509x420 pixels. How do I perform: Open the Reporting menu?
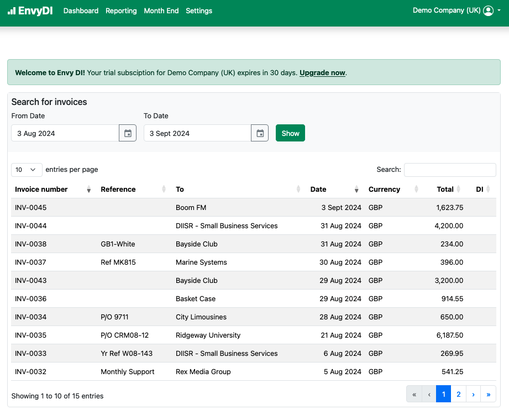click(x=121, y=11)
